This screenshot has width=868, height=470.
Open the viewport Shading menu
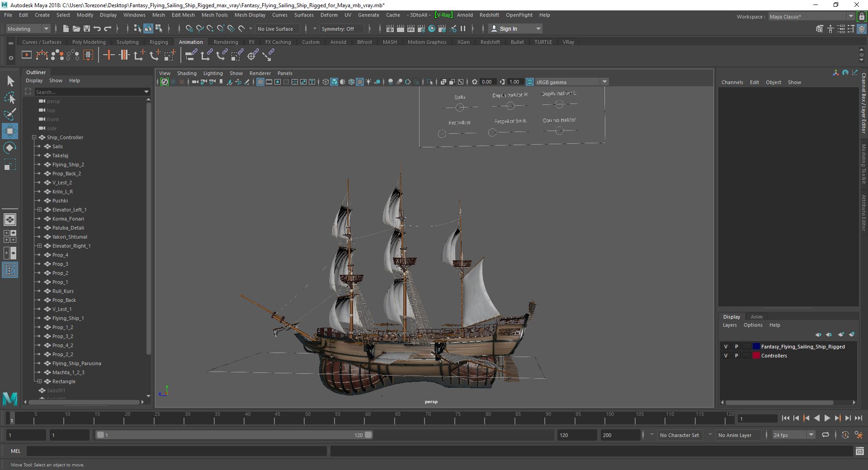(187, 73)
